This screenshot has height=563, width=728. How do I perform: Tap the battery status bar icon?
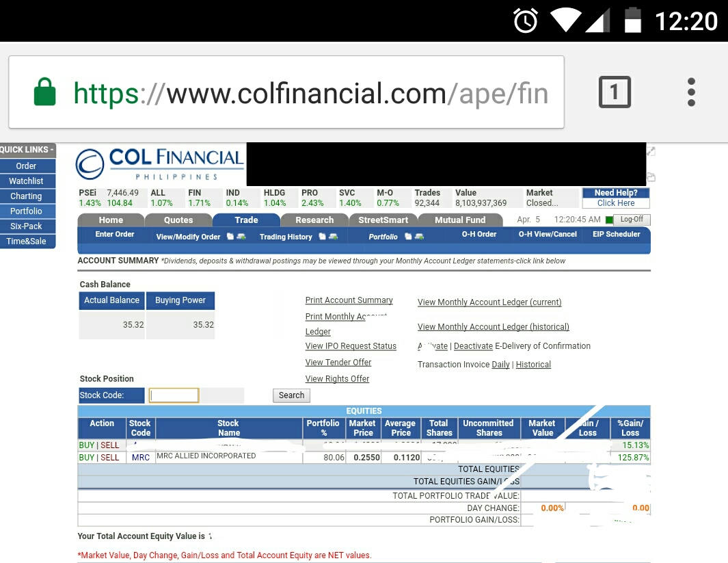633,21
